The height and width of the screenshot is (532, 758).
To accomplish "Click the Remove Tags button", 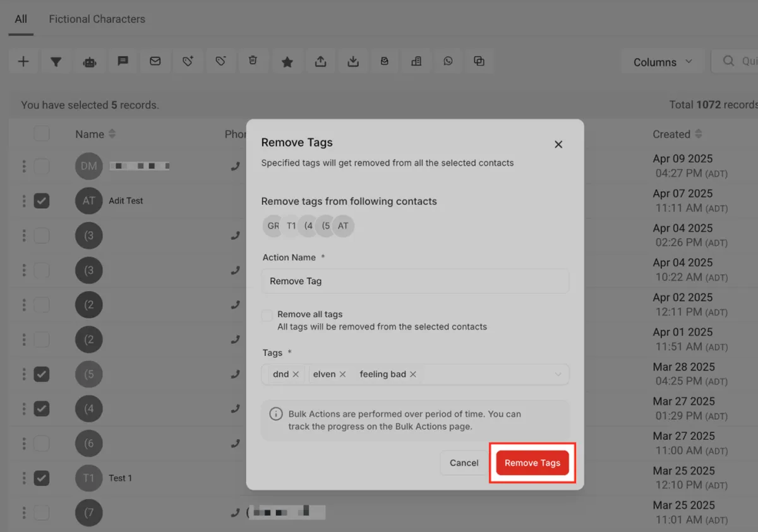I will (532, 463).
